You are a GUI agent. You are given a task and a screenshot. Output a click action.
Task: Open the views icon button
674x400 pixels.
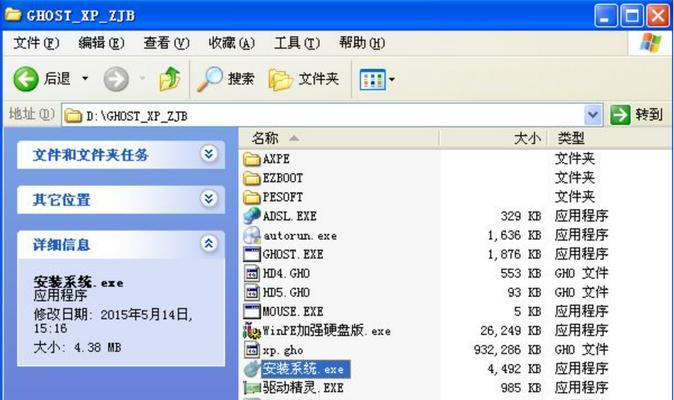point(372,79)
